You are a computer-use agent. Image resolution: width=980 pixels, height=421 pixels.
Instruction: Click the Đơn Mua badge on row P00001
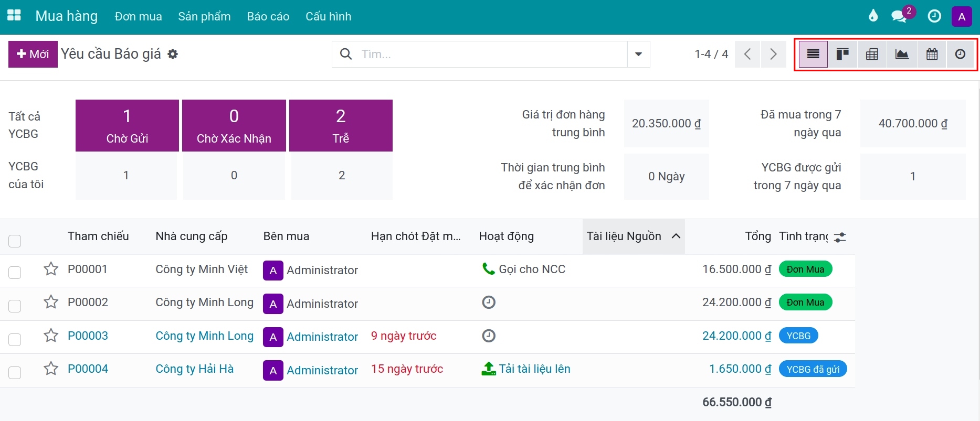click(806, 269)
